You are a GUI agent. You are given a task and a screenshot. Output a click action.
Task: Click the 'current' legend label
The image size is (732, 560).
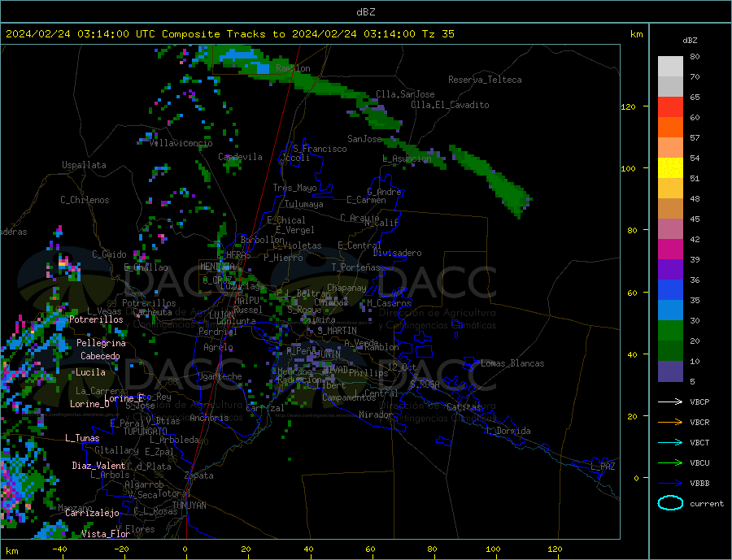pos(707,504)
